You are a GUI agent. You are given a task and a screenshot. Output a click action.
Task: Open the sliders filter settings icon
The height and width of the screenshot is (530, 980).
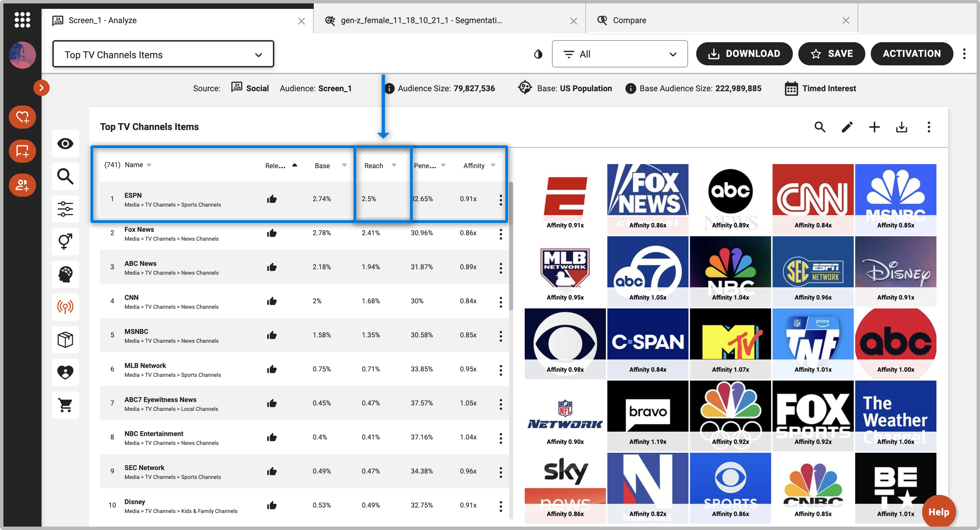click(65, 209)
